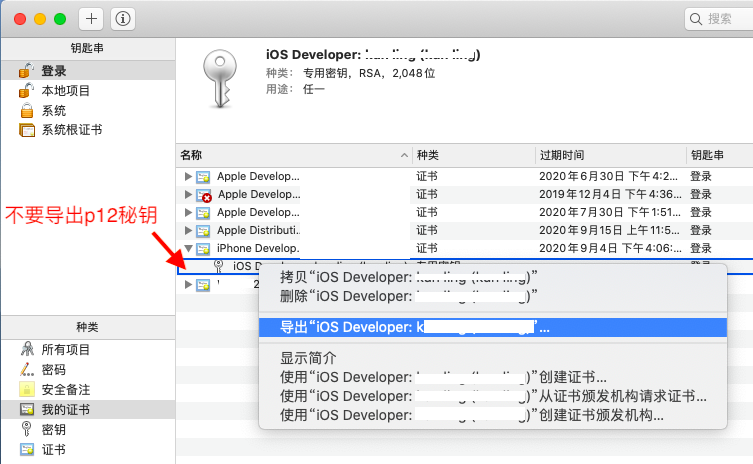
Task: Click the 系统根证书 keychain label
Action: point(72,130)
